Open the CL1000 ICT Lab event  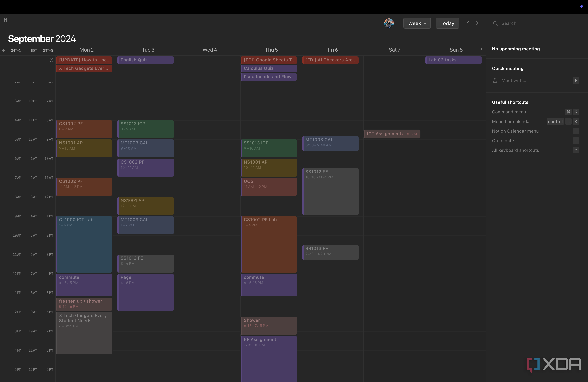84,244
